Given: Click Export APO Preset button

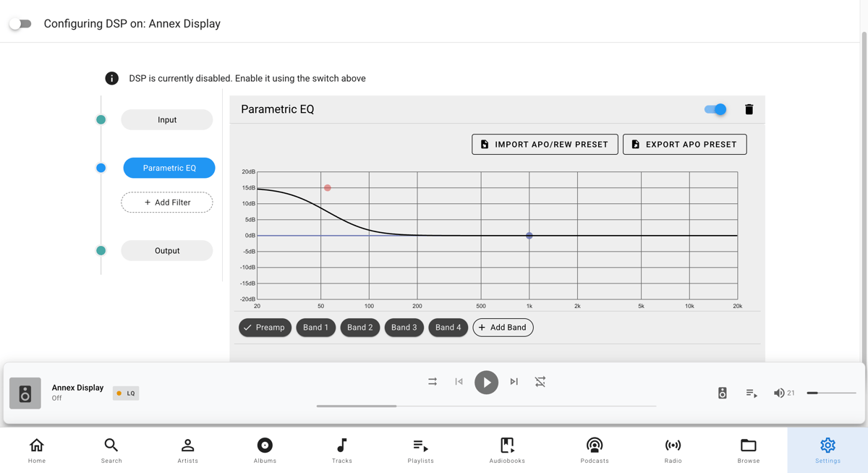Looking at the screenshot, I should 684,145.
